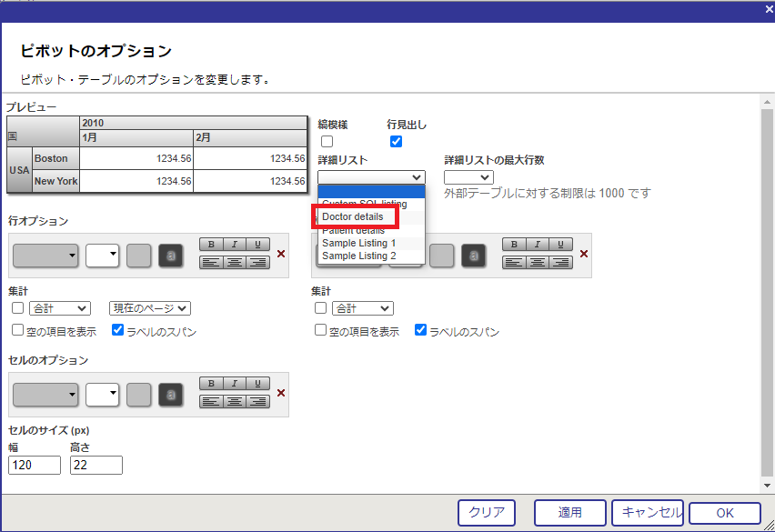Toggle left ラベルのスパン checkbox
This screenshot has width=775, height=532.
[118, 330]
